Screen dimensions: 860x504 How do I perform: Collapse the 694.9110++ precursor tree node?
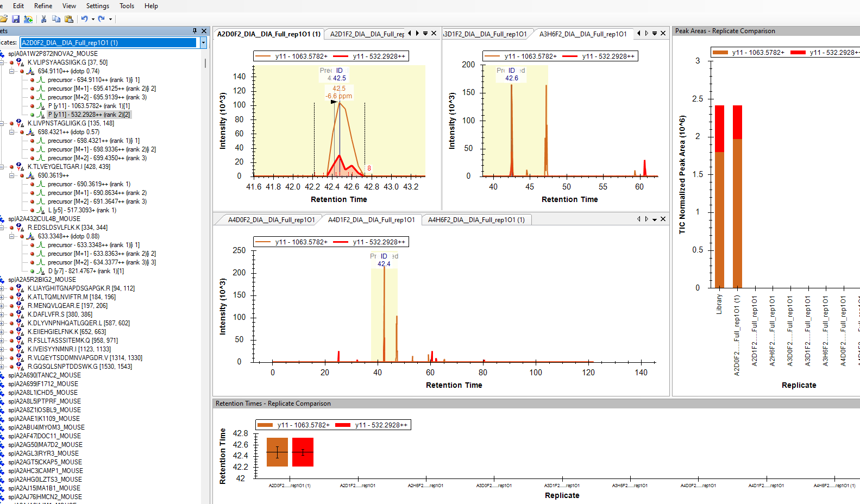point(12,71)
